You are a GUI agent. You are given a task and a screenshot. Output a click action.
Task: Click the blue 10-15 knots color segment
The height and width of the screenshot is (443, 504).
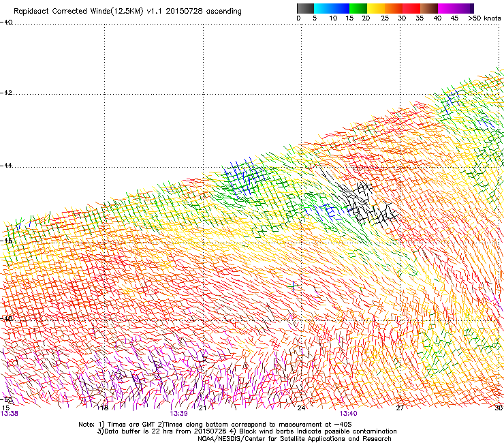(341, 8)
